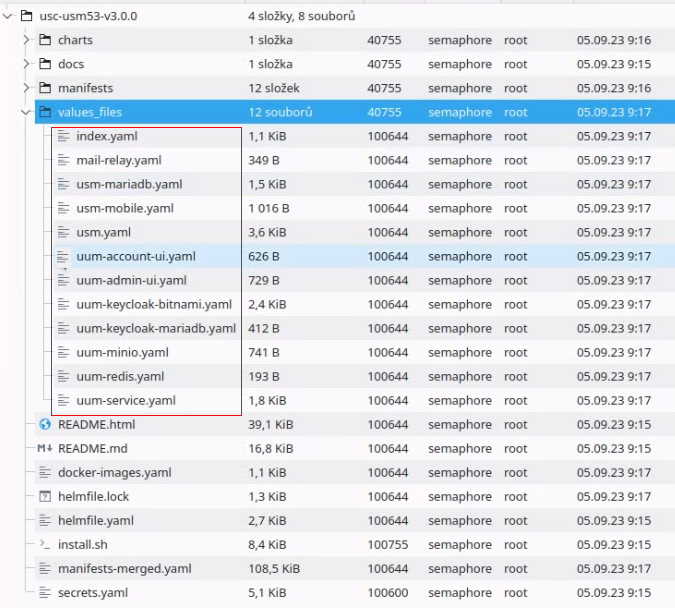The height and width of the screenshot is (608, 675).
Task: Select the uum-redis.yaml file name
Action: [x=120, y=377]
